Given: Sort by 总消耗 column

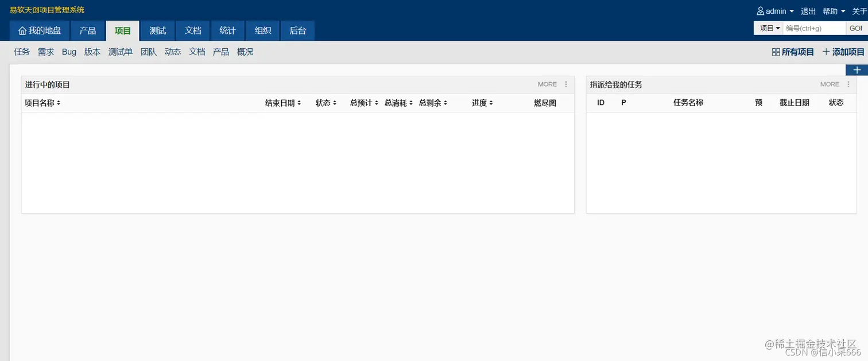Looking at the screenshot, I should pyautogui.click(x=399, y=103).
